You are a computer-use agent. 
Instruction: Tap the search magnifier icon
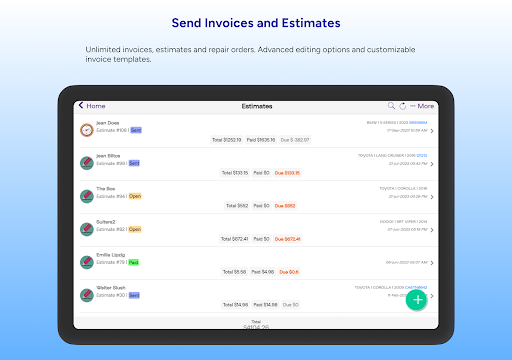point(391,106)
